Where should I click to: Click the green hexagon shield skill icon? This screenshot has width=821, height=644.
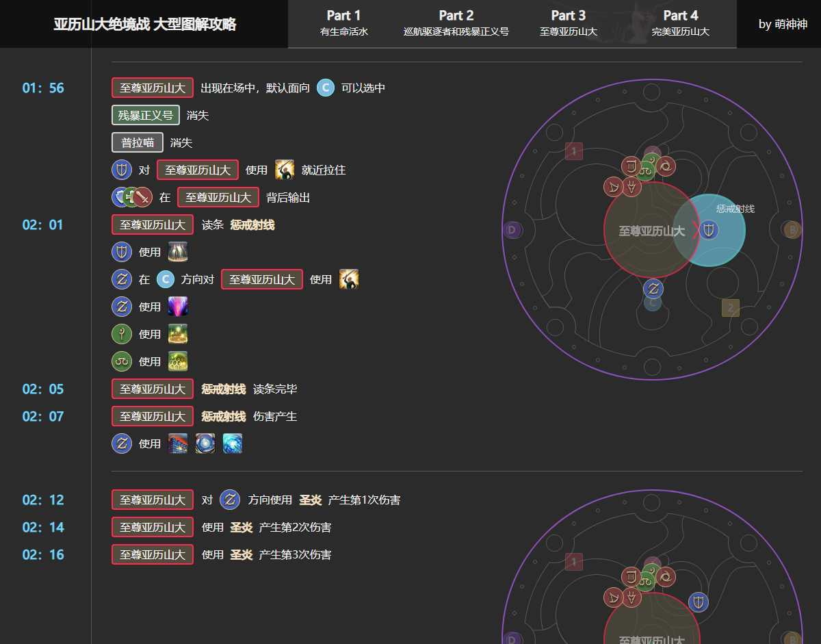(178, 361)
